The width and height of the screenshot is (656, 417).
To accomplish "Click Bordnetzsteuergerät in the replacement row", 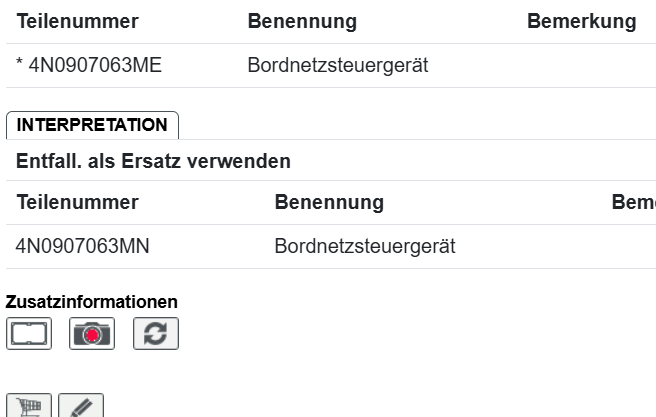I will [x=365, y=246].
